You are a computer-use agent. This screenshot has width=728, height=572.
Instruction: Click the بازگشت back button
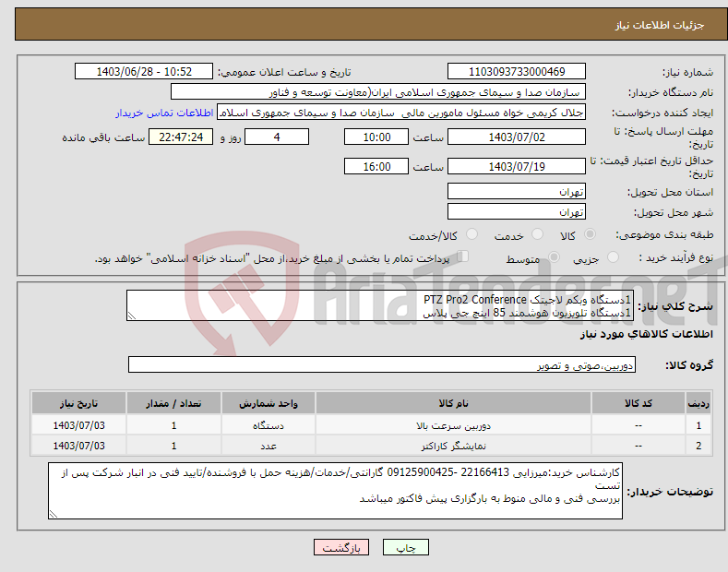click(341, 548)
